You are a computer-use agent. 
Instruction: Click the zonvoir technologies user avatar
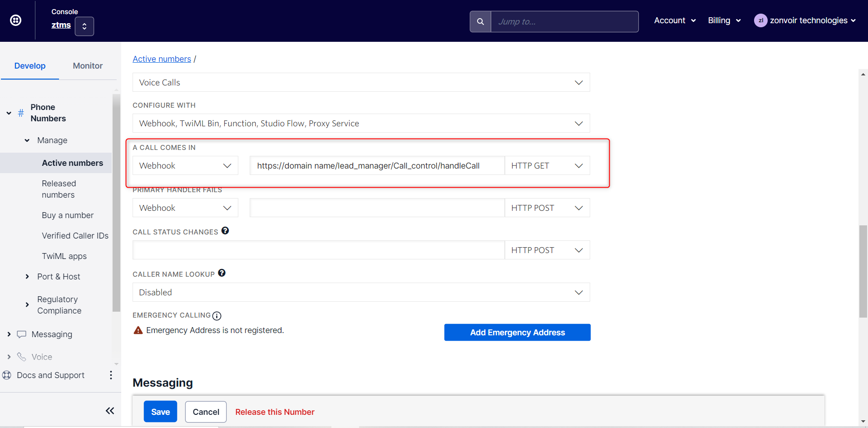point(760,20)
